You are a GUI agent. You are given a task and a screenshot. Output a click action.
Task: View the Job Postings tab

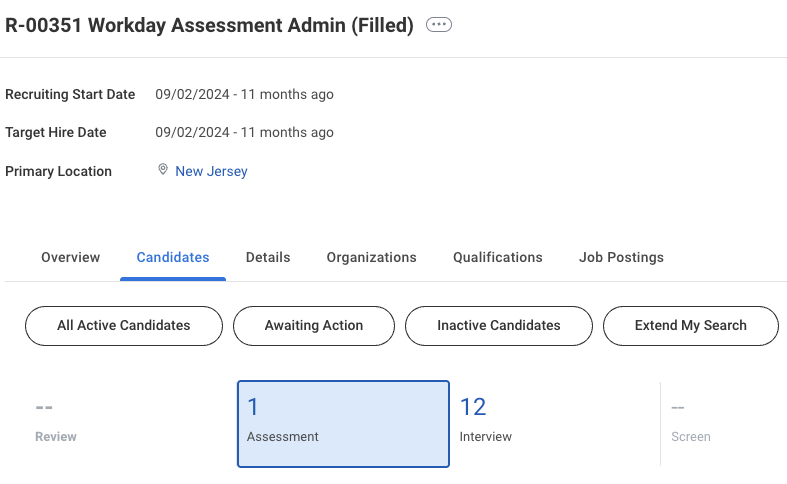pos(621,257)
